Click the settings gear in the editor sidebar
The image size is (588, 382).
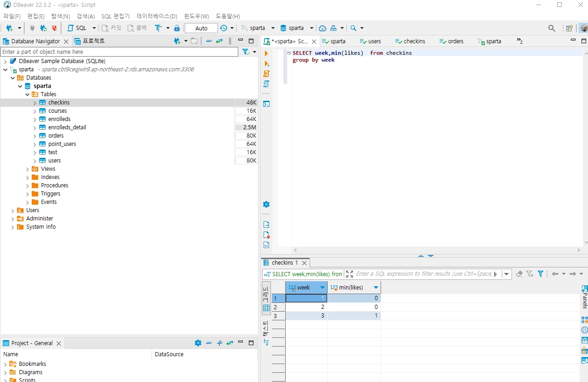[266, 204]
